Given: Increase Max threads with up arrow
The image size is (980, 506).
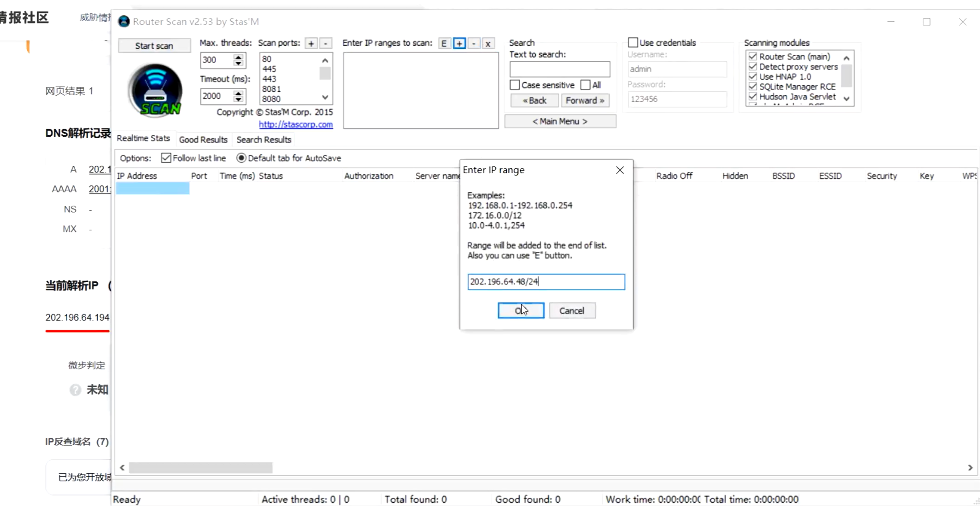Looking at the screenshot, I should (x=238, y=57).
